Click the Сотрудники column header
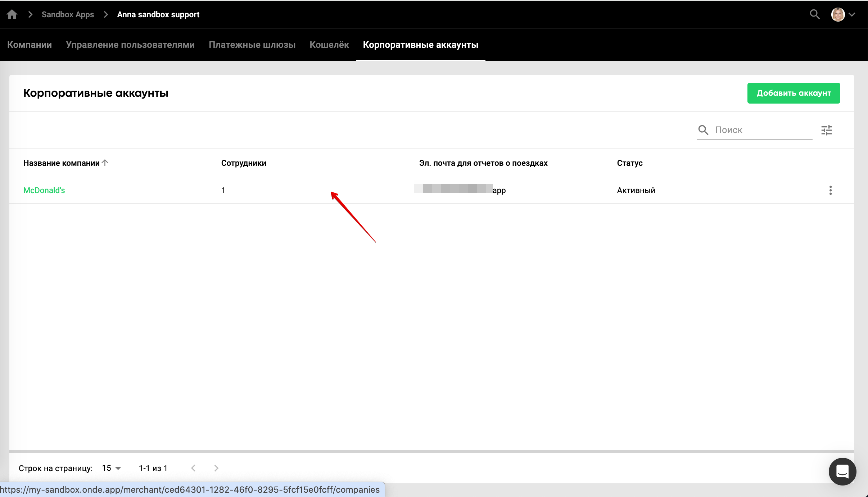The image size is (868, 497). 244,163
